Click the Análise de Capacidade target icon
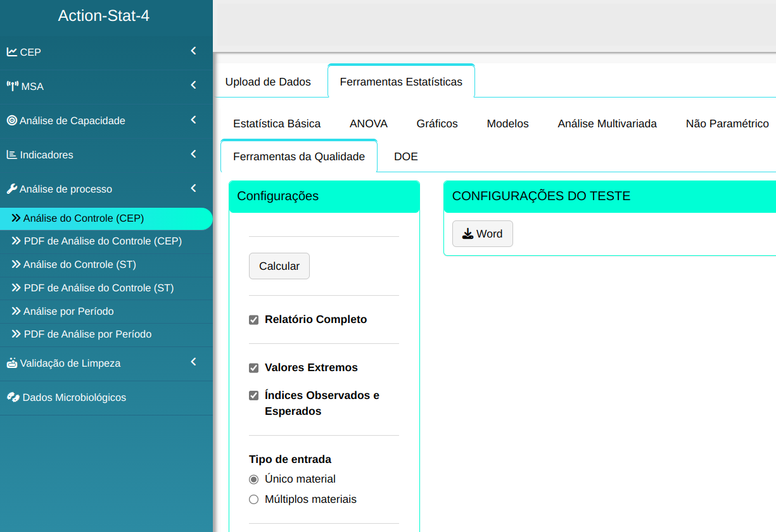Image resolution: width=776 pixels, height=532 pixels. click(x=12, y=120)
